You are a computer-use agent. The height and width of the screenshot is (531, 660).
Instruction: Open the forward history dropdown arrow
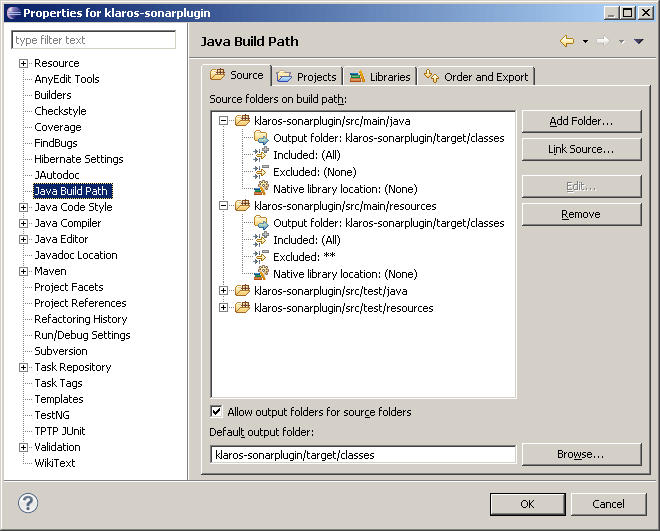click(x=621, y=41)
